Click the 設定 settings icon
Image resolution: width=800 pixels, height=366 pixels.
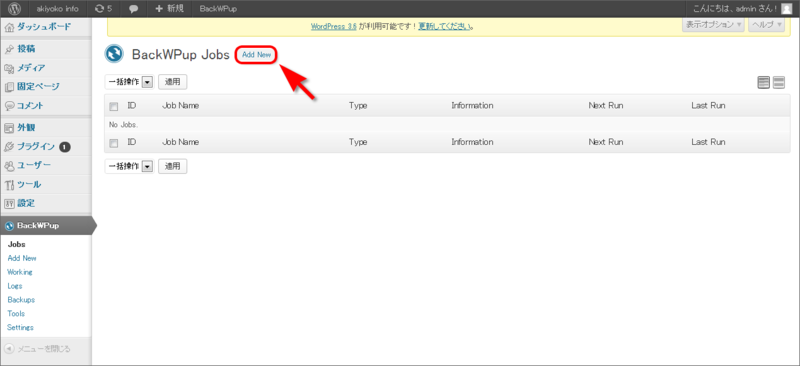coord(9,204)
